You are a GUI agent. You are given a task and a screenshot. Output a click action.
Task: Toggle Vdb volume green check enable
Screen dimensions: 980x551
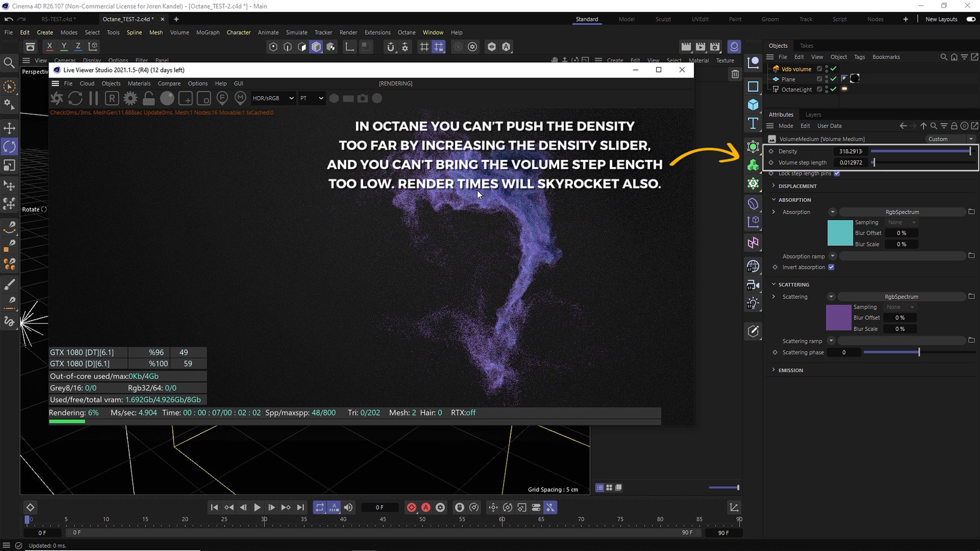click(834, 69)
